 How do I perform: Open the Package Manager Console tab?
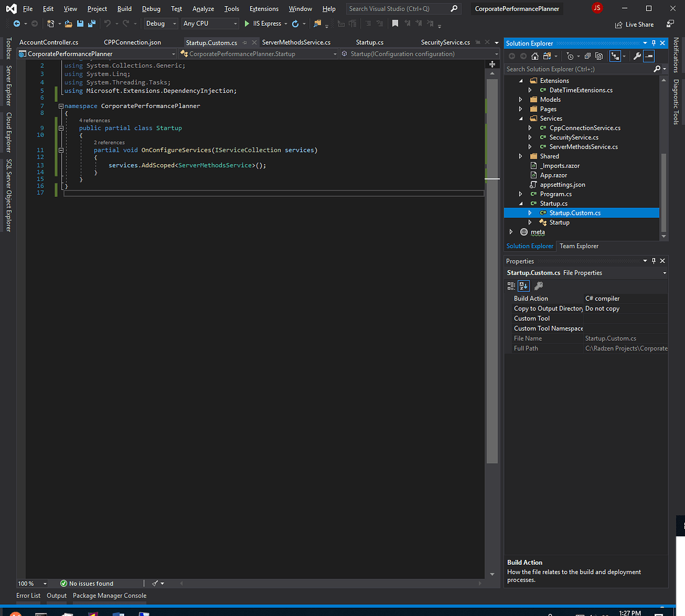click(110, 596)
